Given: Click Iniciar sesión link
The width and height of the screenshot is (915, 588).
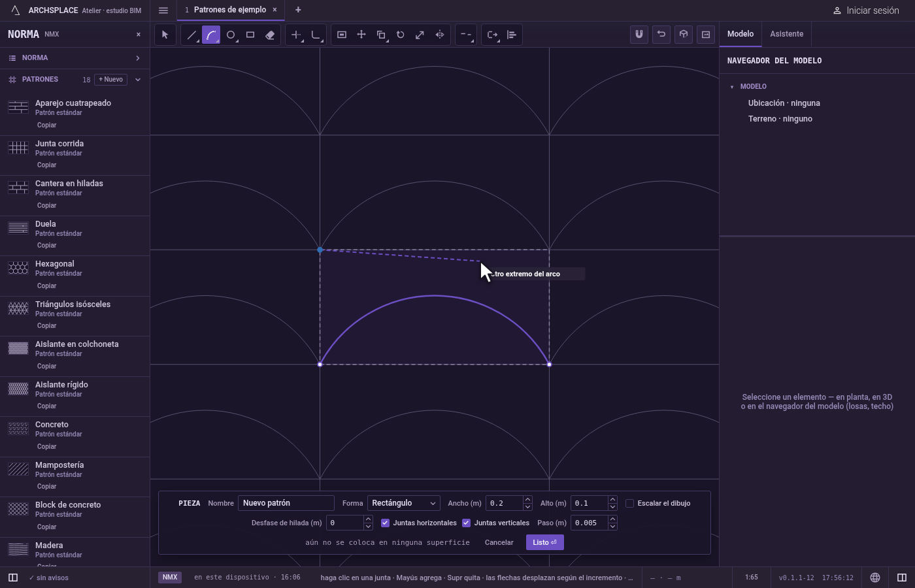Looking at the screenshot, I should click(866, 10).
